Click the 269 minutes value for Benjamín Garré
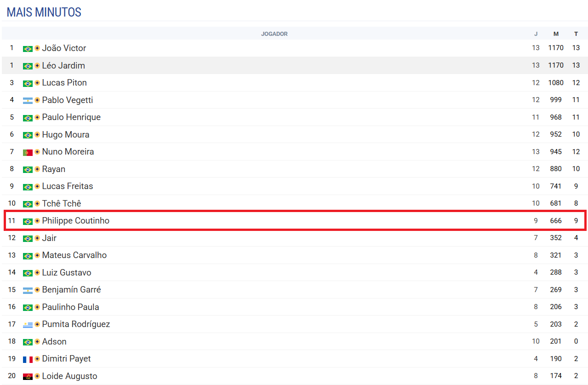 (x=556, y=290)
